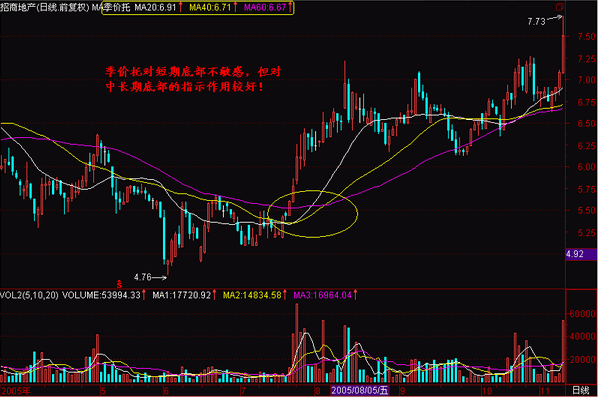598x397 pixels.
Task: Open the VOL2(5,10,20) indicator parameters
Action: 29,295
